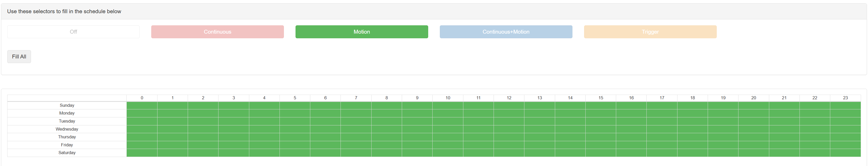Click the hour 5 column header
Viewport: 868px width, 166px height.
pos(295,98)
